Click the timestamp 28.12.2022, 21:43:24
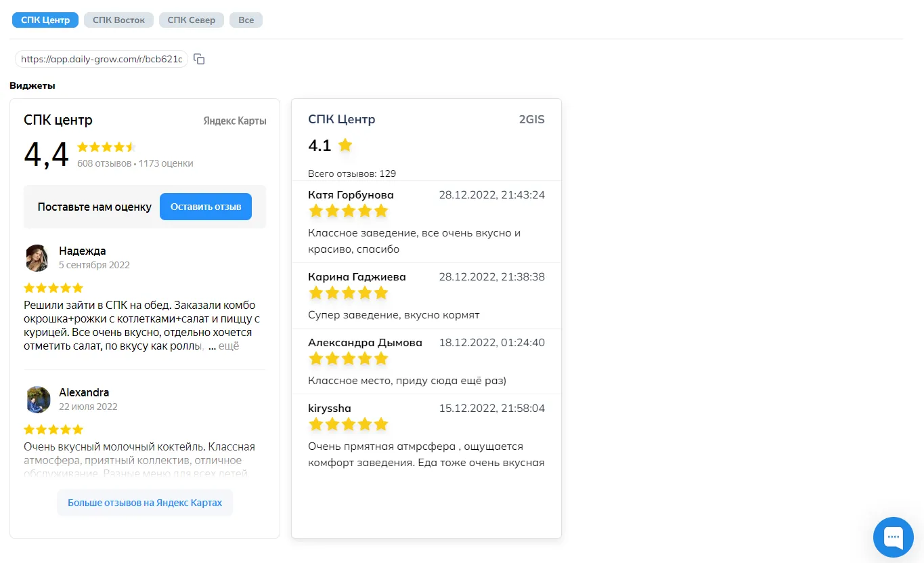Screen dimensions: 924x563 492,195
